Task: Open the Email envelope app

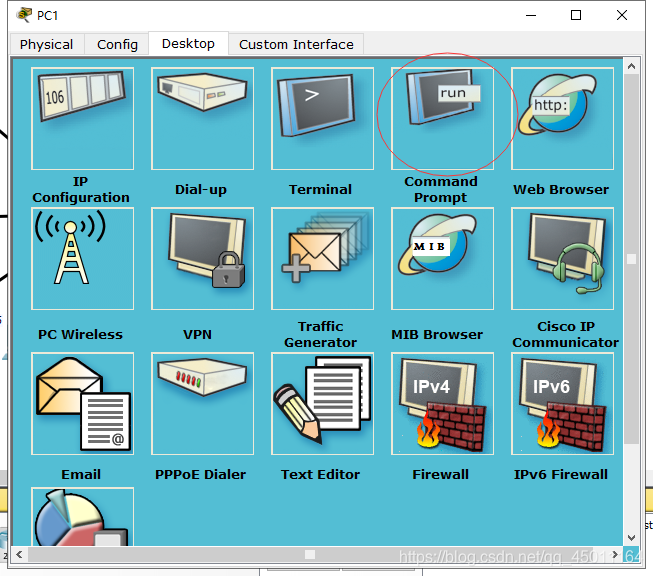Action: tap(82, 404)
